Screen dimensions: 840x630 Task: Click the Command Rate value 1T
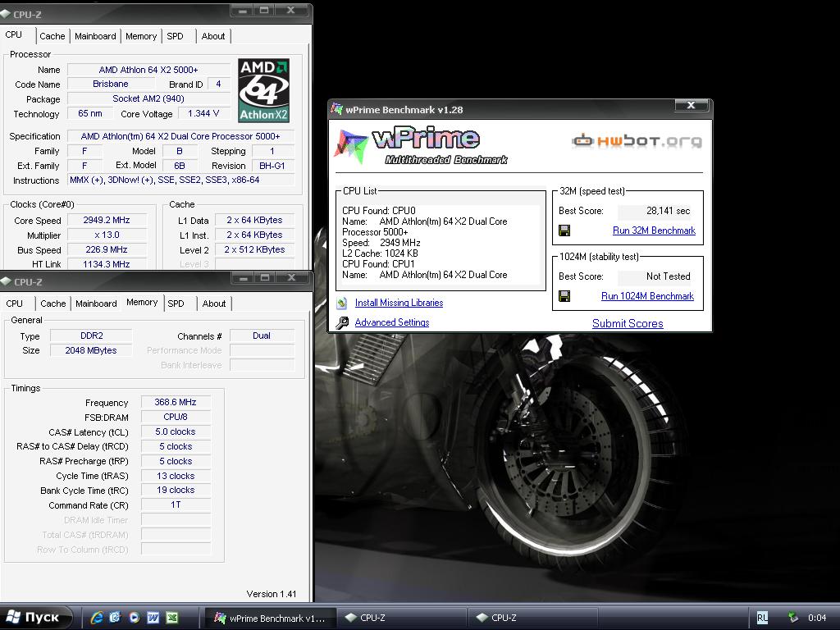[x=176, y=504]
